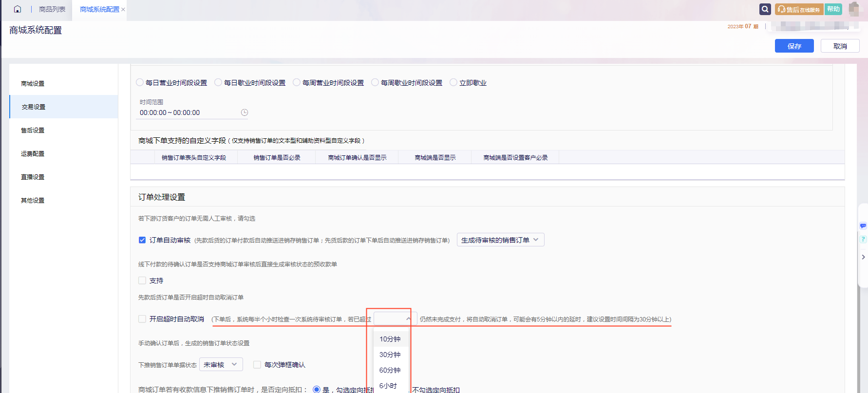Expand the 生成待审核的销售订单 dropdown
The image size is (868, 393).
coord(500,240)
